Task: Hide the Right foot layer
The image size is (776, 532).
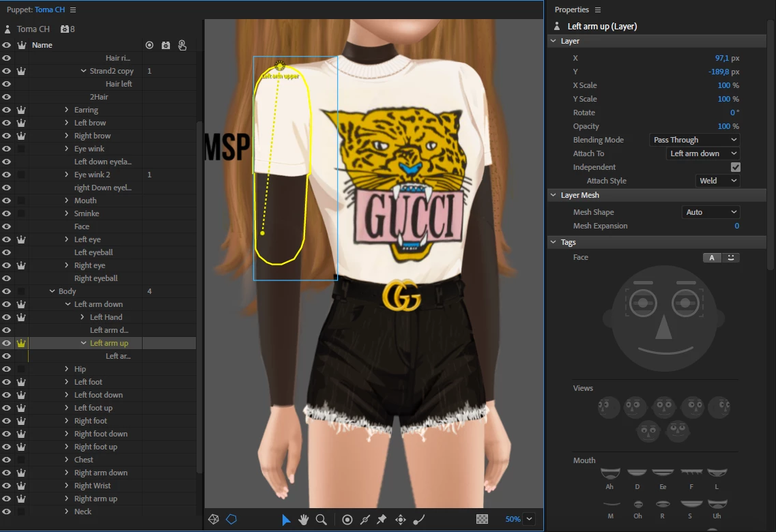Action: (x=6, y=421)
